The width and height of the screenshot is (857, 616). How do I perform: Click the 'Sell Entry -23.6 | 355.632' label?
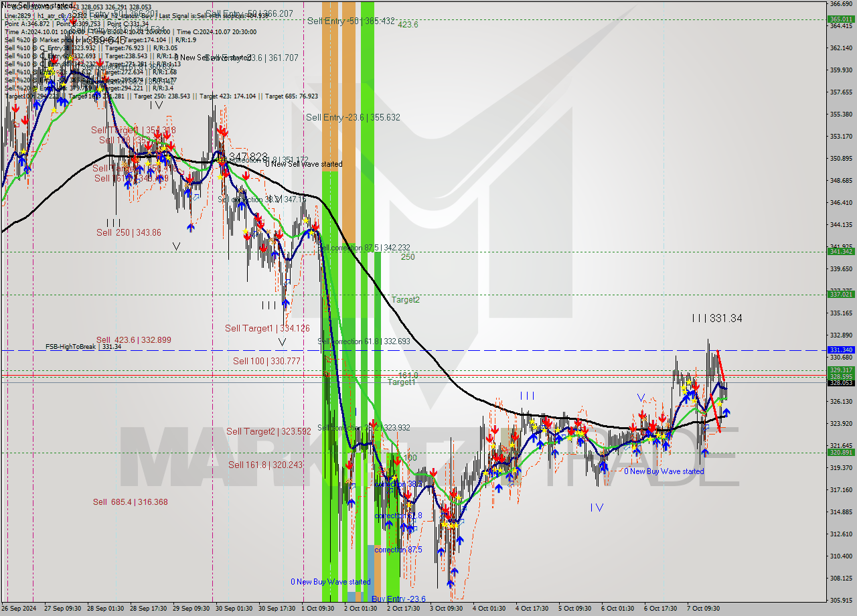pyautogui.click(x=353, y=117)
